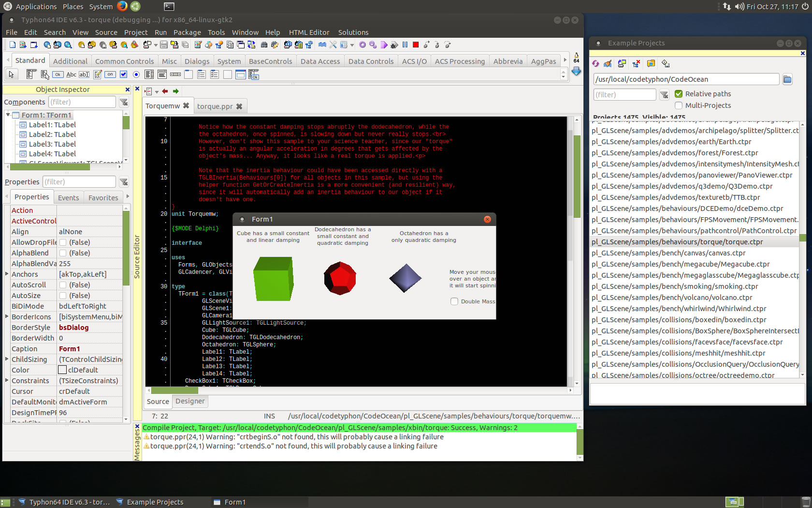The height and width of the screenshot is (508, 812).
Task: Select the TLabel (Abc) palette component
Action: coord(71,75)
